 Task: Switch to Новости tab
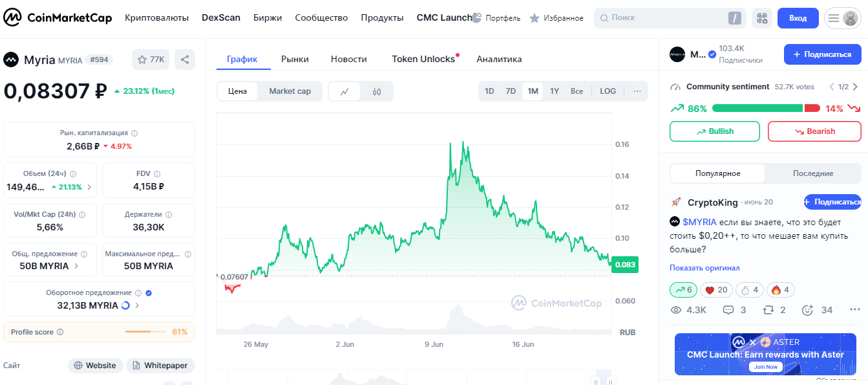click(x=349, y=59)
